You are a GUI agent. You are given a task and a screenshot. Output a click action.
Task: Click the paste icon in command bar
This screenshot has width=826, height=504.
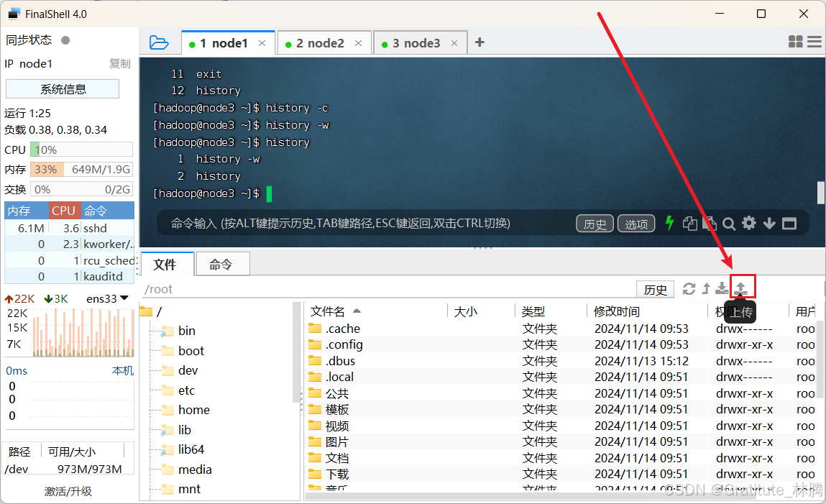(710, 224)
